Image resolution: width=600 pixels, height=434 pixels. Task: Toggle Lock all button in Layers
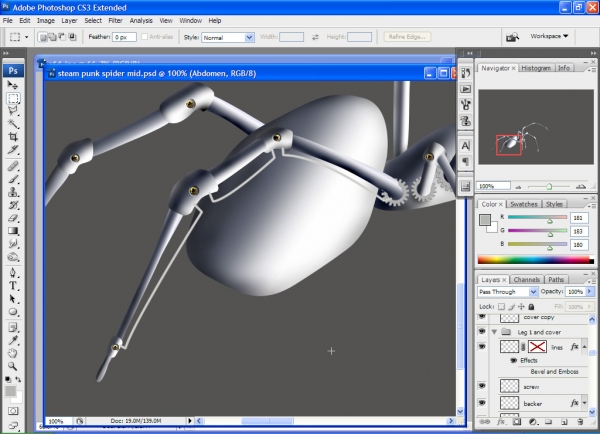[531, 307]
